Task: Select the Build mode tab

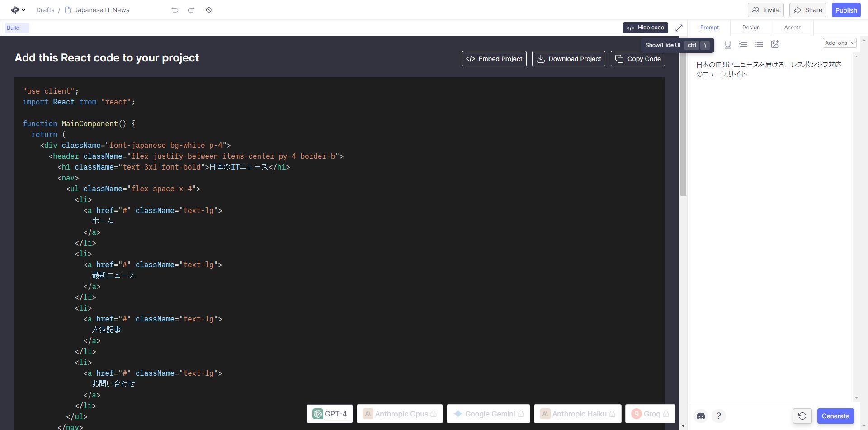Action: 17,28
